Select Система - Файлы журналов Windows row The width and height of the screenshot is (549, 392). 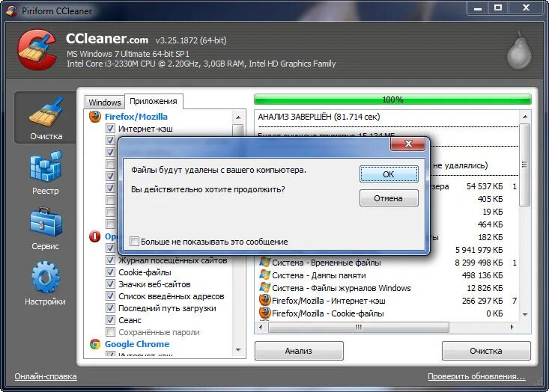point(388,288)
